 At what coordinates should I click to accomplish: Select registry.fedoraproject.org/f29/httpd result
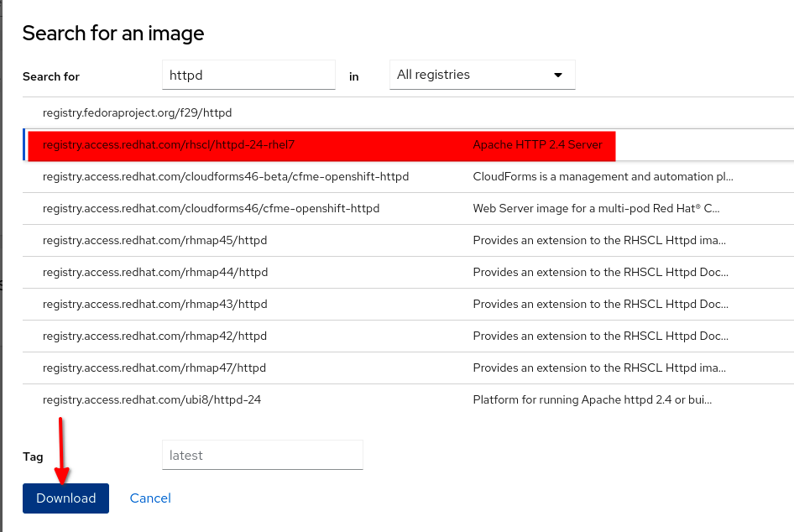[x=408, y=113]
